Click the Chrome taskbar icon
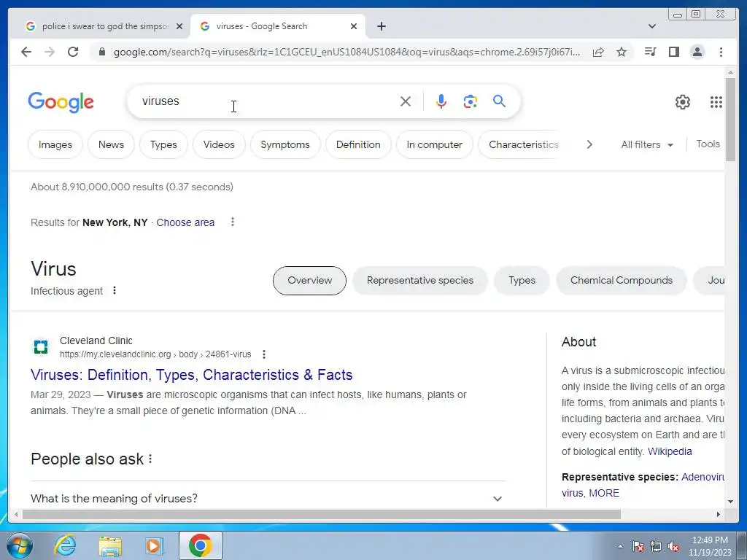The image size is (747, 560). coord(200,545)
